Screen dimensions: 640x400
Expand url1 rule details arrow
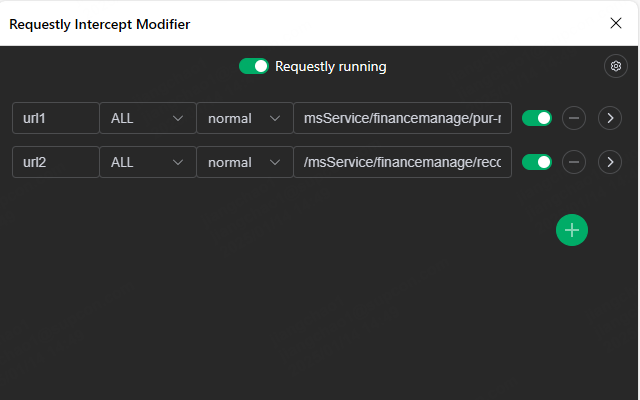609,118
